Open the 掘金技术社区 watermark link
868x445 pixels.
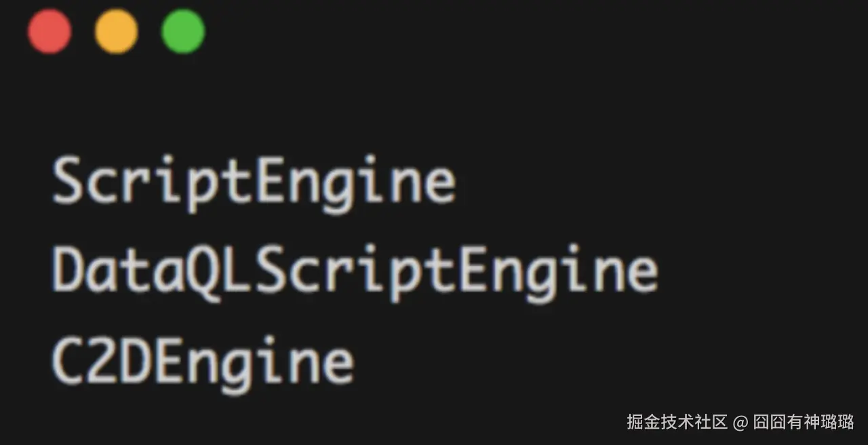coord(676,421)
